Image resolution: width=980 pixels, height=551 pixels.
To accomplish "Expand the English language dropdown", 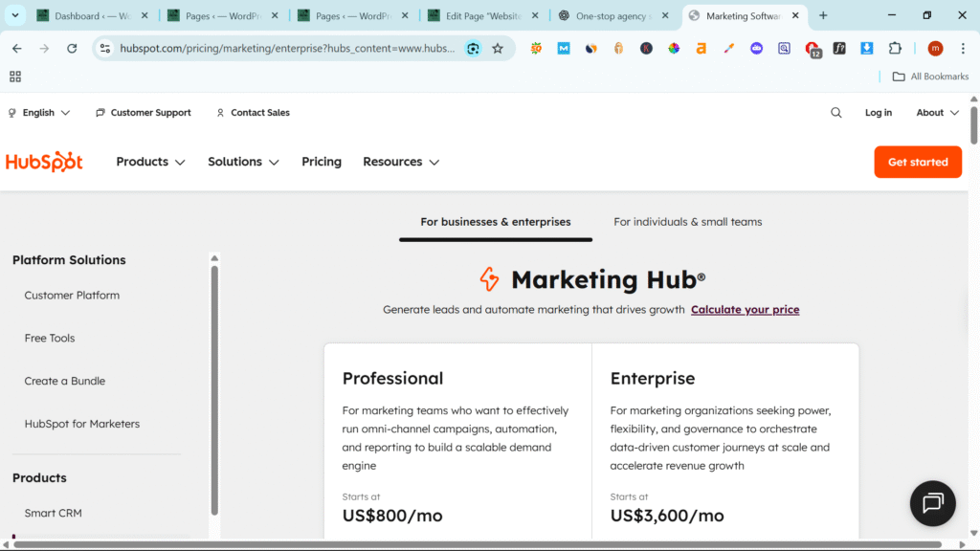I will [38, 113].
